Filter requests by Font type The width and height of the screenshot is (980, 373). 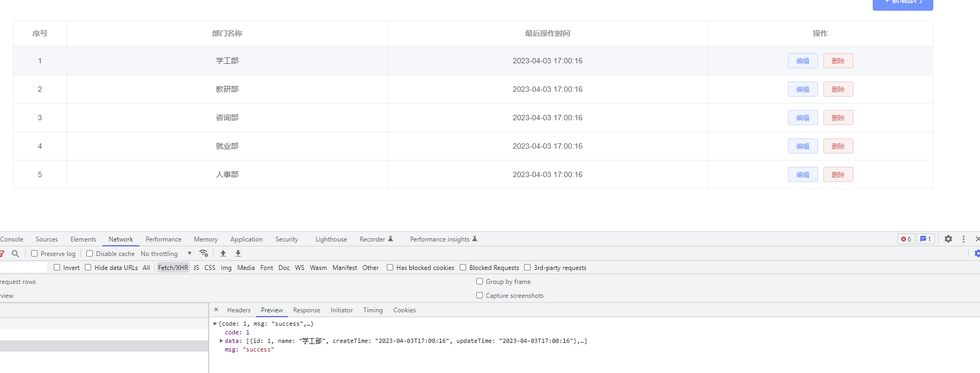pos(267,268)
